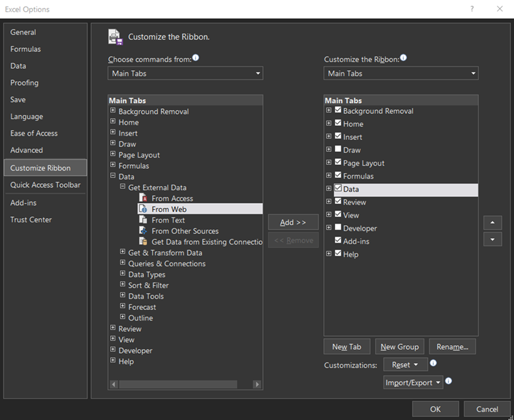Click the From Web command icon

click(143, 209)
